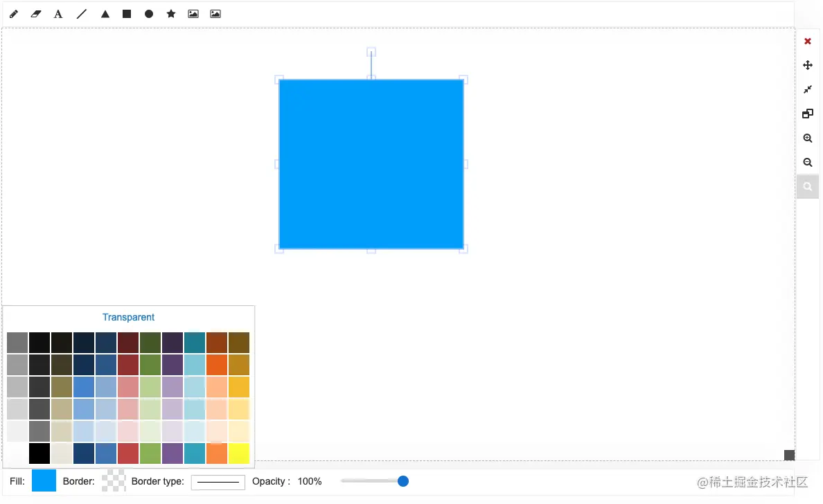823x504 pixels.
Task: Zoom in with the magnifier plus icon
Action: (x=808, y=138)
